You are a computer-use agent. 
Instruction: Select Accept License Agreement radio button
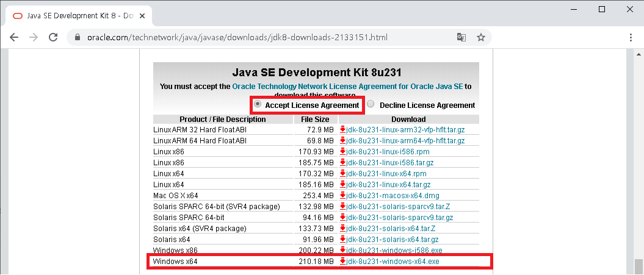click(258, 104)
